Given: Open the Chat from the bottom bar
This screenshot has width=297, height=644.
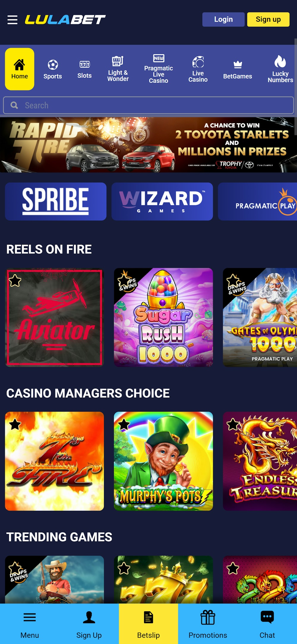Looking at the screenshot, I should pyautogui.click(x=267, y=624).
